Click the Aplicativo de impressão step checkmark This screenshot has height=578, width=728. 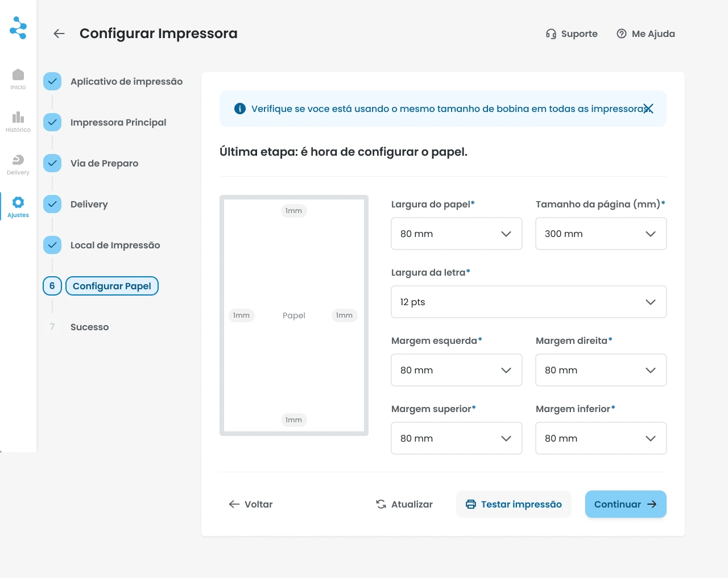[52, 81]
